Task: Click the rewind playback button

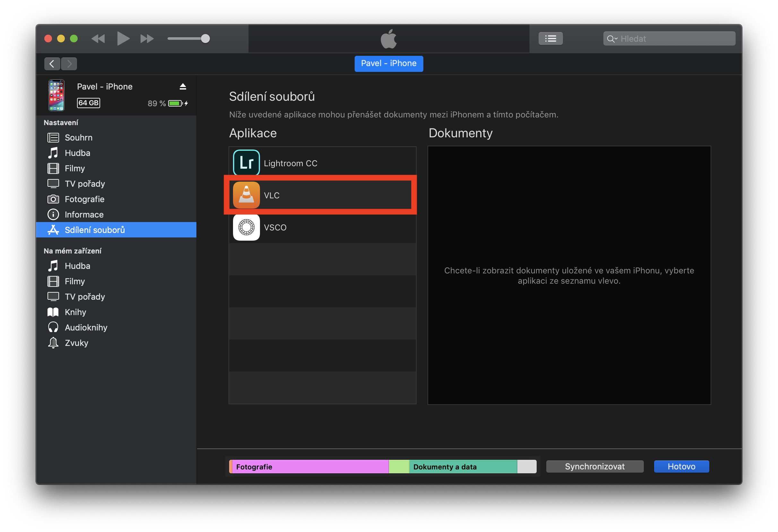Action: coord(98,39)
